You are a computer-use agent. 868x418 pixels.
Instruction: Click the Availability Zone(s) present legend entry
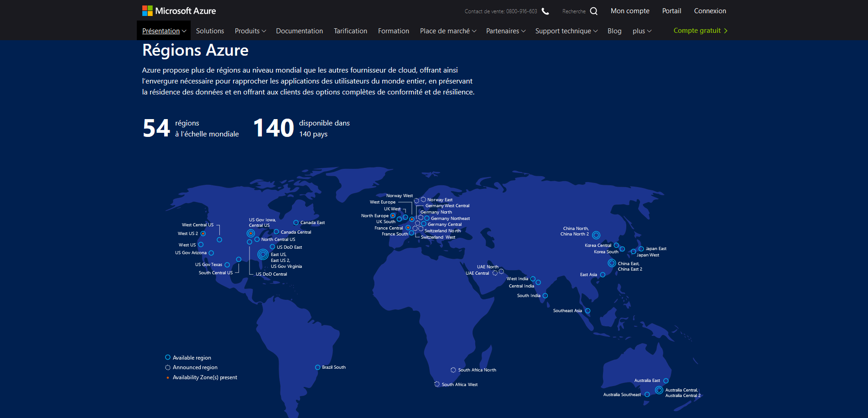pyautogui.click(x=201, y=377)
